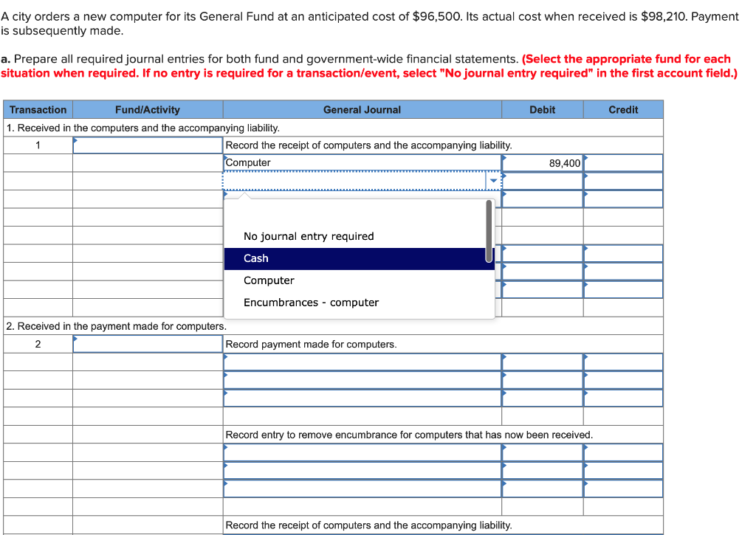Select the debit field containing 89,400
The height and width of the screenshot is (535, 756).
pos(543,162)
